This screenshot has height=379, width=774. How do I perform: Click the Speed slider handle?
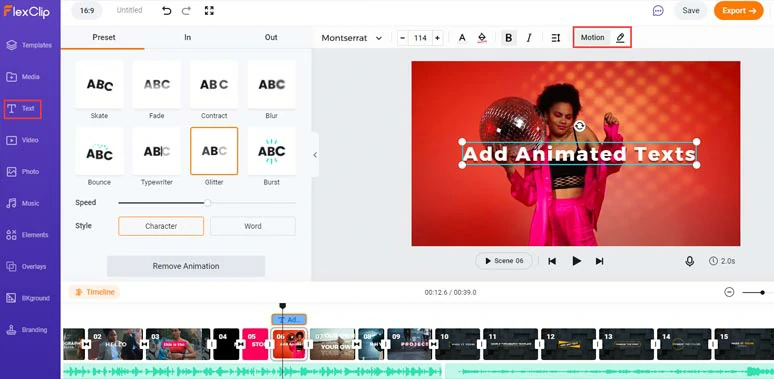tap(208, 203)
